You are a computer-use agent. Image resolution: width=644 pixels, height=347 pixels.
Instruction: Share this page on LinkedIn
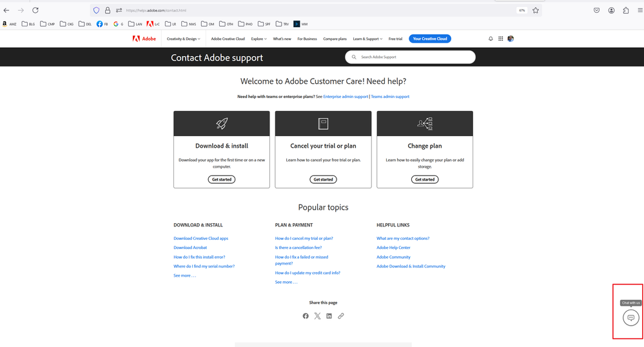pos(329,316)
